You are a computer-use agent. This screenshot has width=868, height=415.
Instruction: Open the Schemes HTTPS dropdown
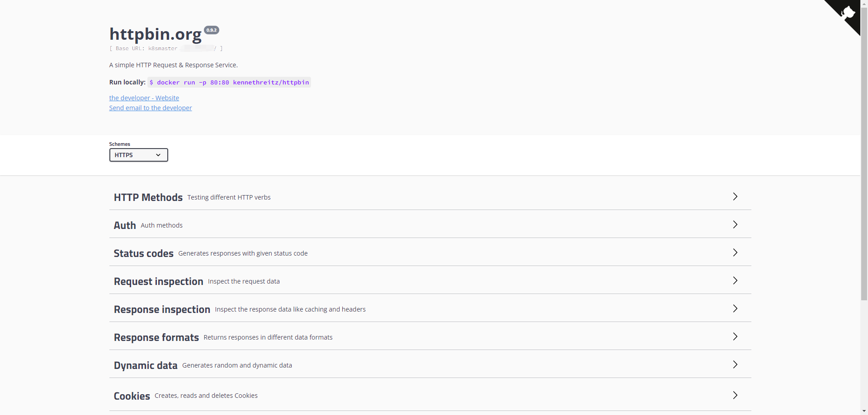138,155
